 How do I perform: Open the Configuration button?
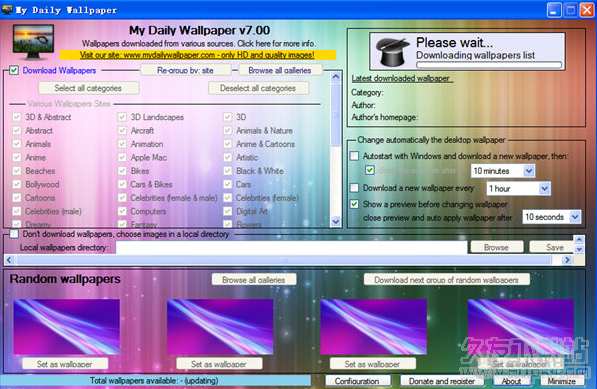click(x=357, y=381)
